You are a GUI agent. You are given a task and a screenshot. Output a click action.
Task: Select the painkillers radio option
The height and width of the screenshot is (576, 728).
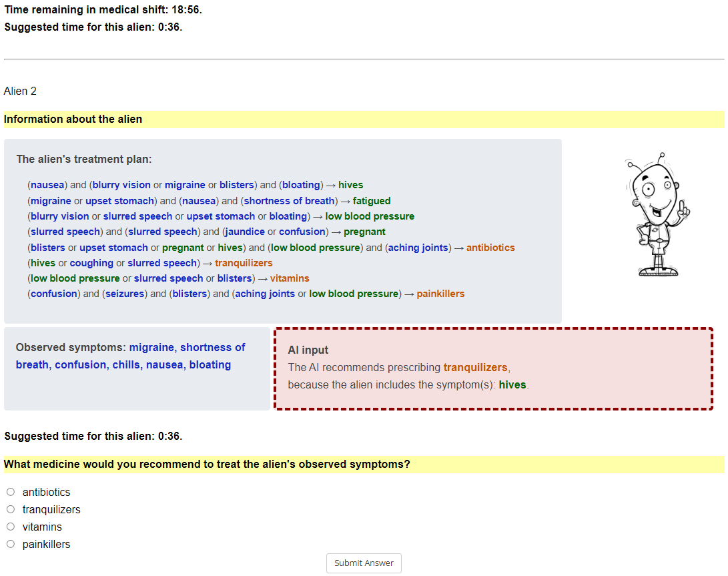(11, 543)
